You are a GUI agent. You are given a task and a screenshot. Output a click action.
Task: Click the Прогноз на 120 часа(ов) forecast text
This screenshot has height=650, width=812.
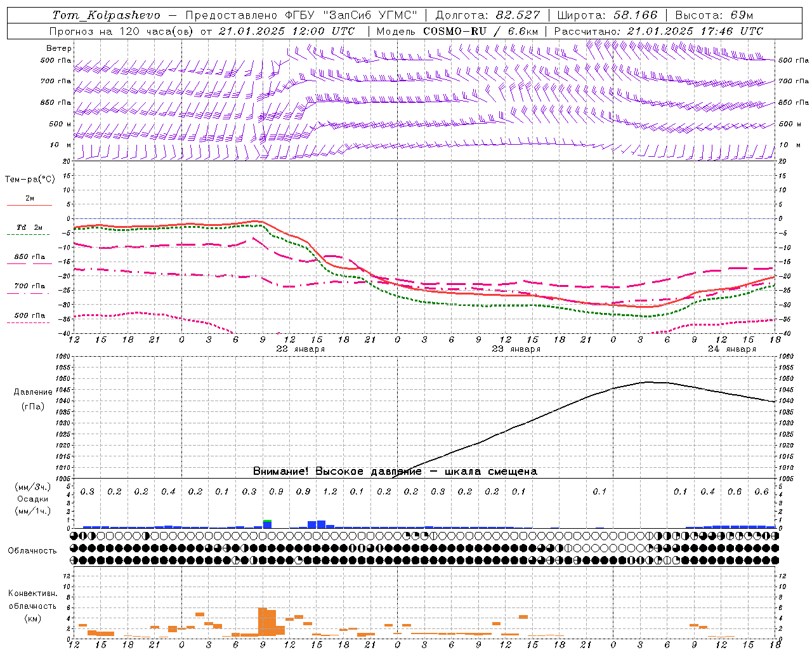coord(121,31)
